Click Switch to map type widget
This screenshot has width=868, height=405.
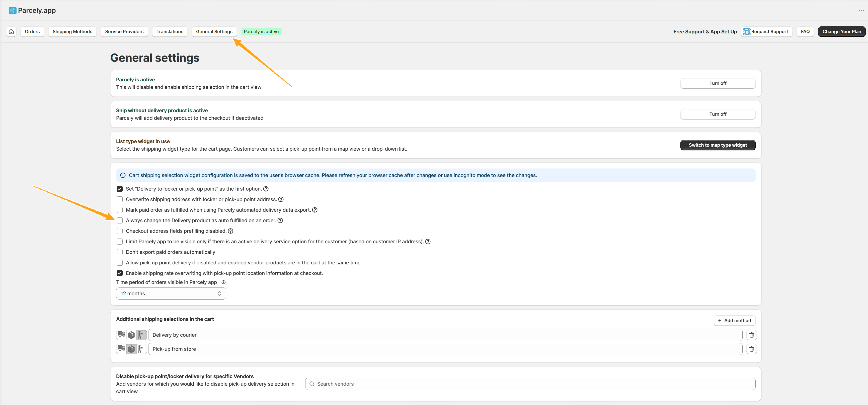click(x=717, y=145)
